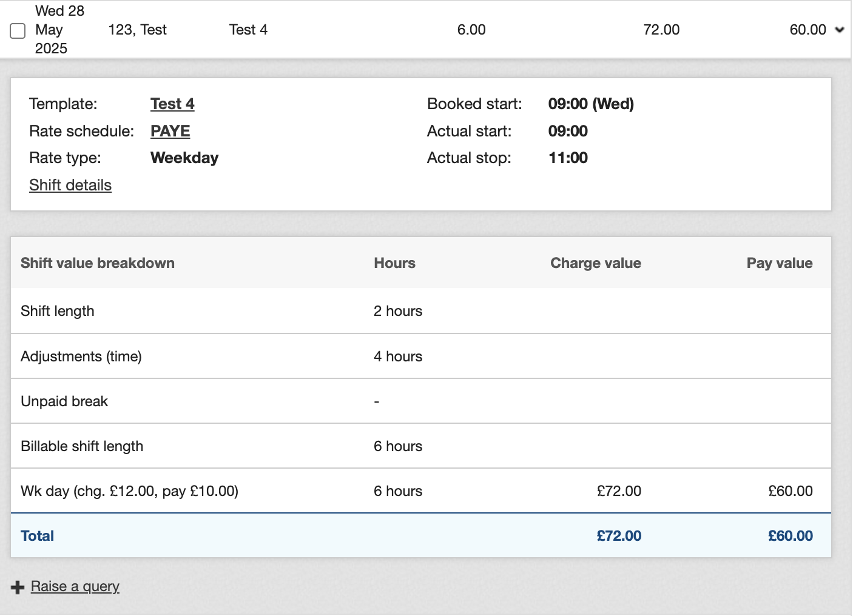Click the Actual stop time 11:00
This screenshot has height=616, width=853.
(568, 158)
